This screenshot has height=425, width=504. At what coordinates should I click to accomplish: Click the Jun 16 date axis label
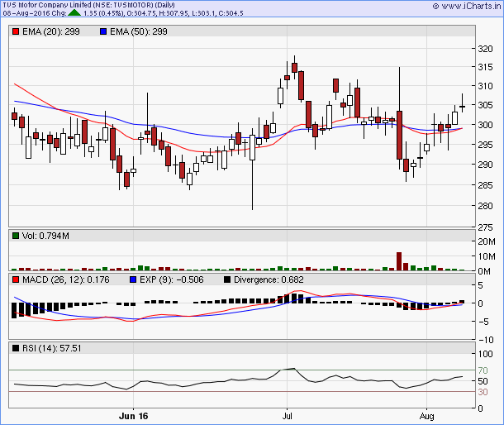tap(133, 416)
